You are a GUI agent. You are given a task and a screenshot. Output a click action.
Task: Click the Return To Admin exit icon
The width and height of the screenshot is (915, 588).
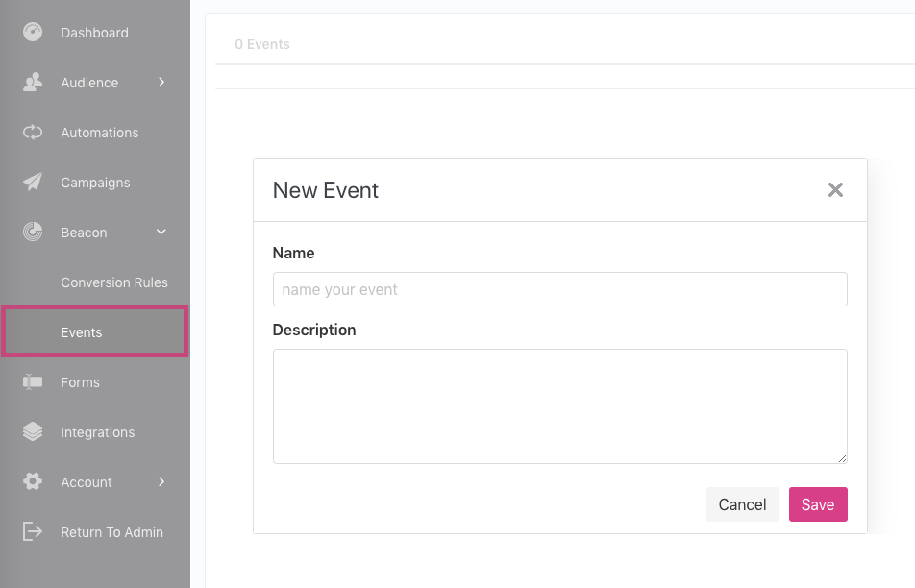click(33, 531)
